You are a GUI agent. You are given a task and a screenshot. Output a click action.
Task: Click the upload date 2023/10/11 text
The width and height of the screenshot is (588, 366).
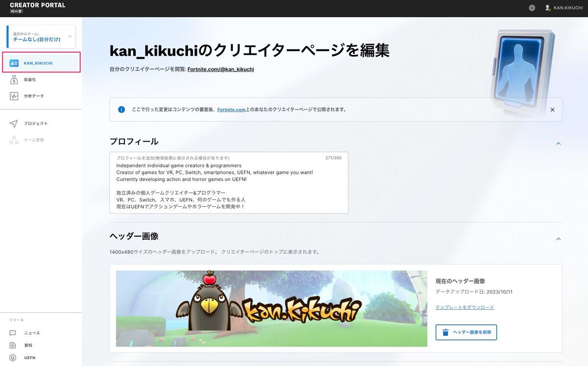pyautogui.click(x=500, y=292)
